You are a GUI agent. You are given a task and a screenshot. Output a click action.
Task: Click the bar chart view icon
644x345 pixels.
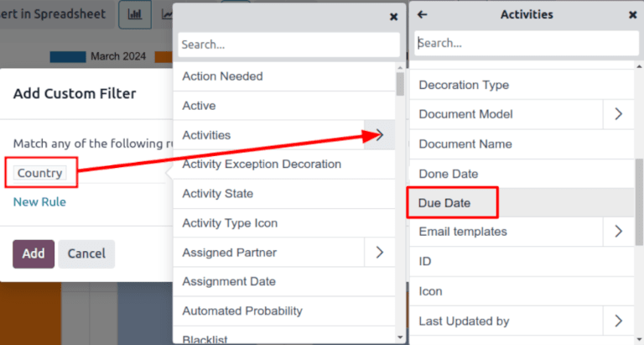(134, 14)
